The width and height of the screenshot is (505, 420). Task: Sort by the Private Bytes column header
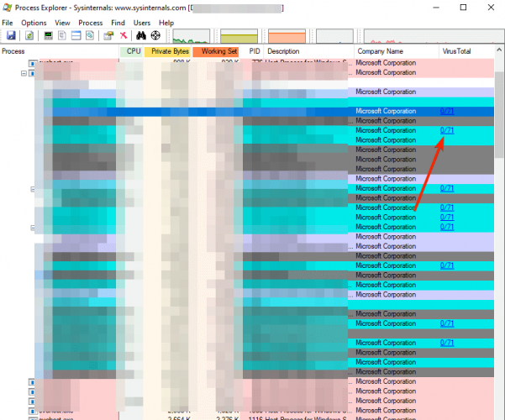pyautogui.click(x=167, y=51)
